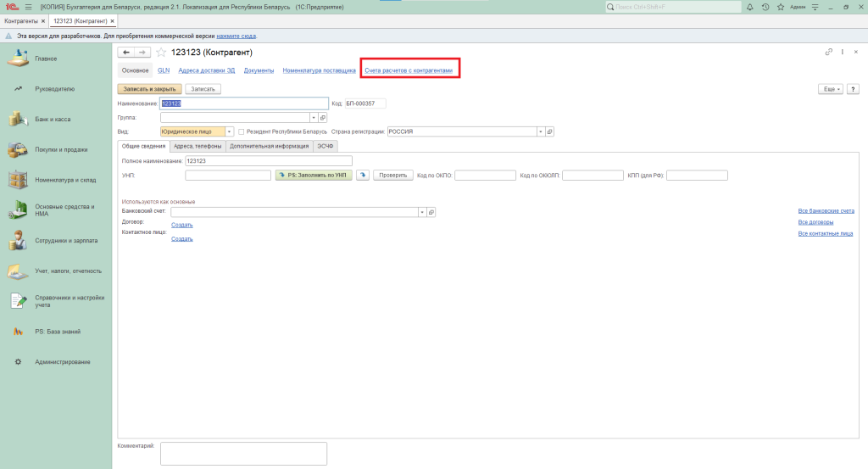Click the back arrow navigation button

(126, 53)
